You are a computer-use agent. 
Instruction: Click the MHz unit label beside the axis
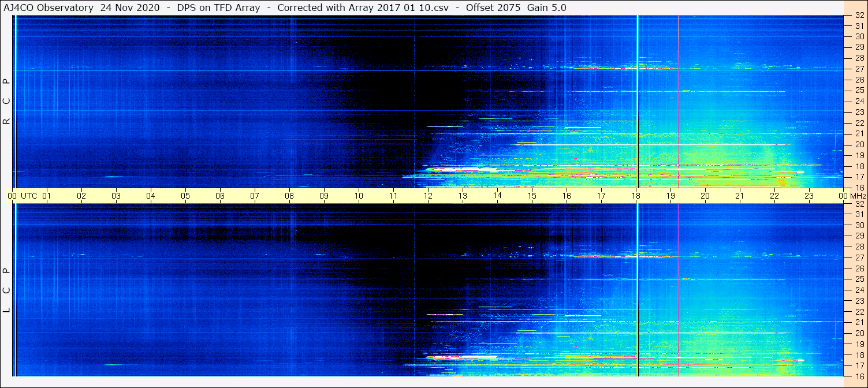(x=858, y=196)
